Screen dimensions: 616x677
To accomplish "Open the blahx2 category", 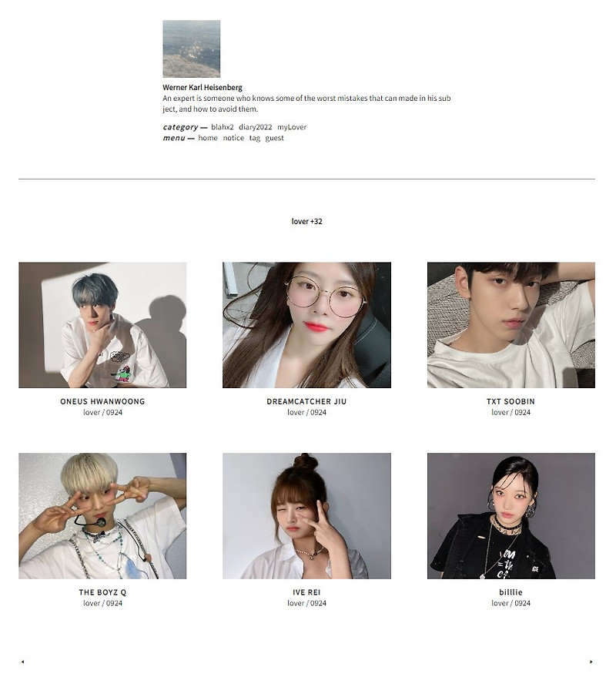I will tap(223, 127).
